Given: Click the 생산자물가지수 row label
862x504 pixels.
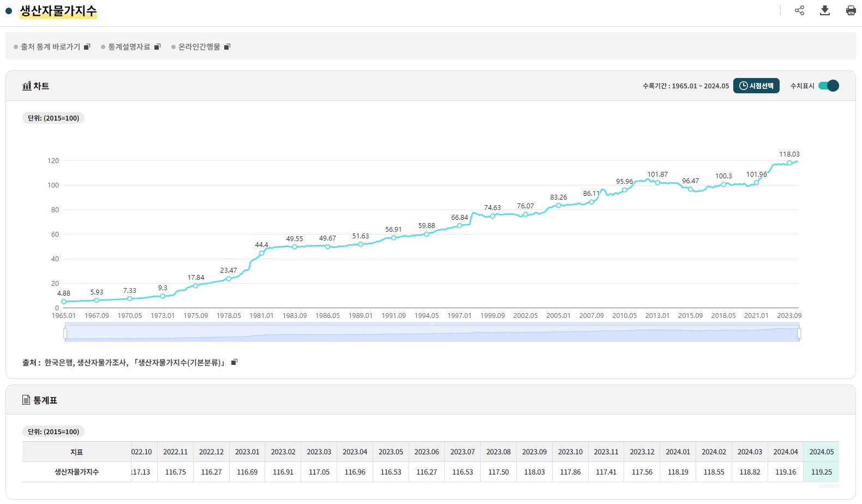Looking at the screenshot, I should tap(76, 472).
